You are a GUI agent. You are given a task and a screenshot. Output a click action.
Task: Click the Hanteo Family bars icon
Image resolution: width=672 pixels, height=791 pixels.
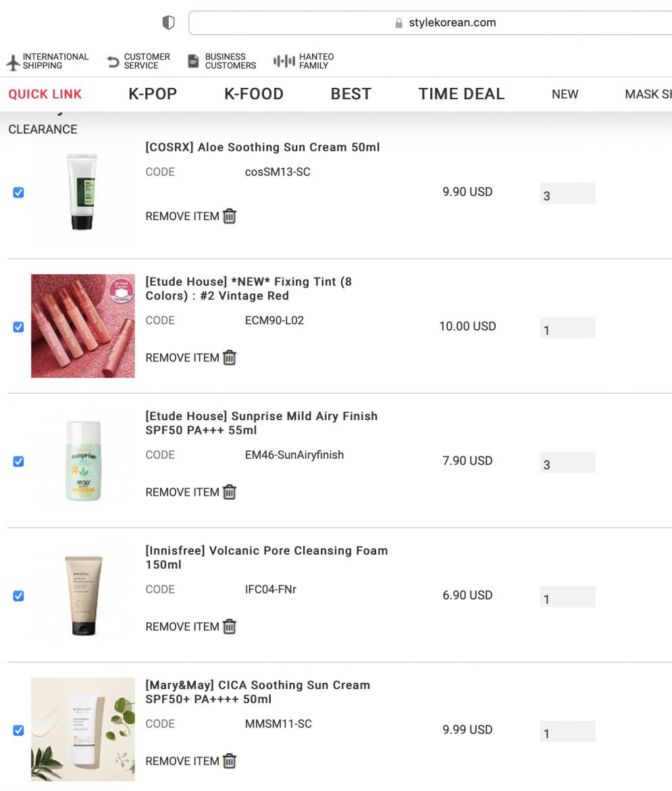tap(284, 61)
